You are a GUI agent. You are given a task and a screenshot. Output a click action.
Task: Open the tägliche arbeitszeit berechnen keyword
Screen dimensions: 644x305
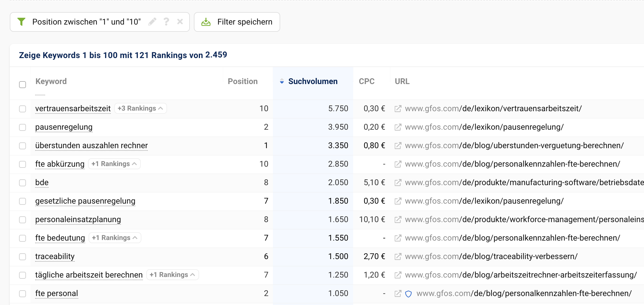point(89,275)
